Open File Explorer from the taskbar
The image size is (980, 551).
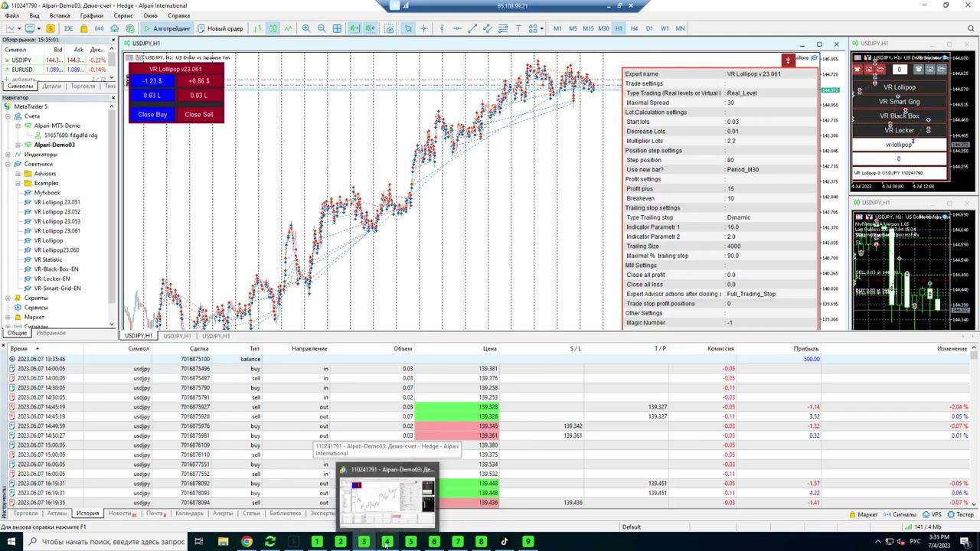tap(223, 542)
